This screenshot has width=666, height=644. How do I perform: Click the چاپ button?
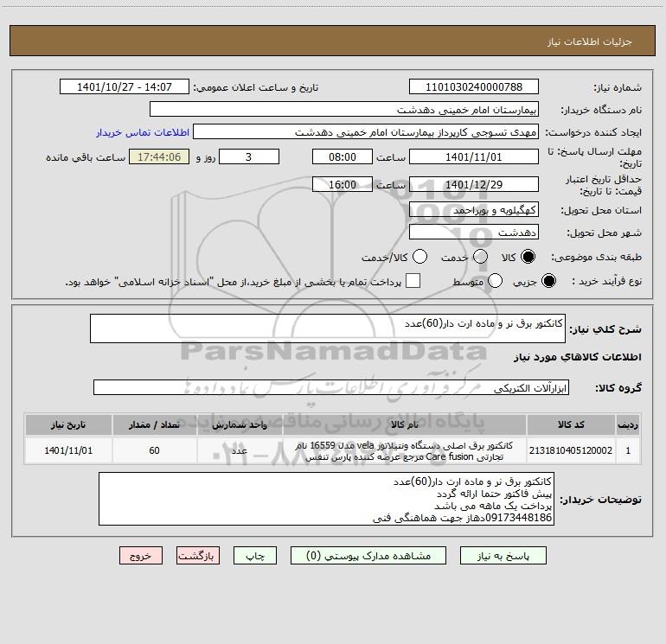(255, 556)
